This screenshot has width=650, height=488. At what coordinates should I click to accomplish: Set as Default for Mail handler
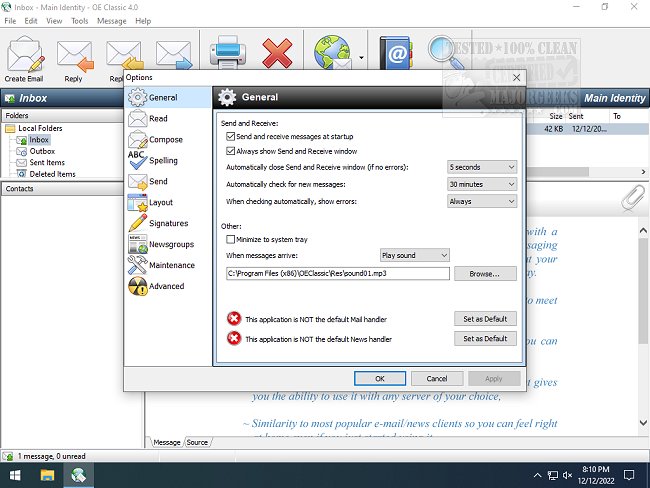pos(485,319)
